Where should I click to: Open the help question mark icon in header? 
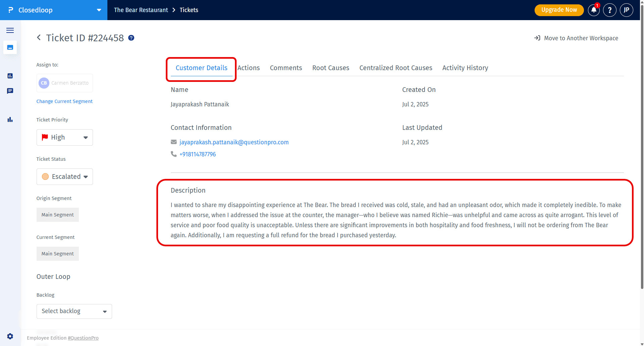pos(609,10)
